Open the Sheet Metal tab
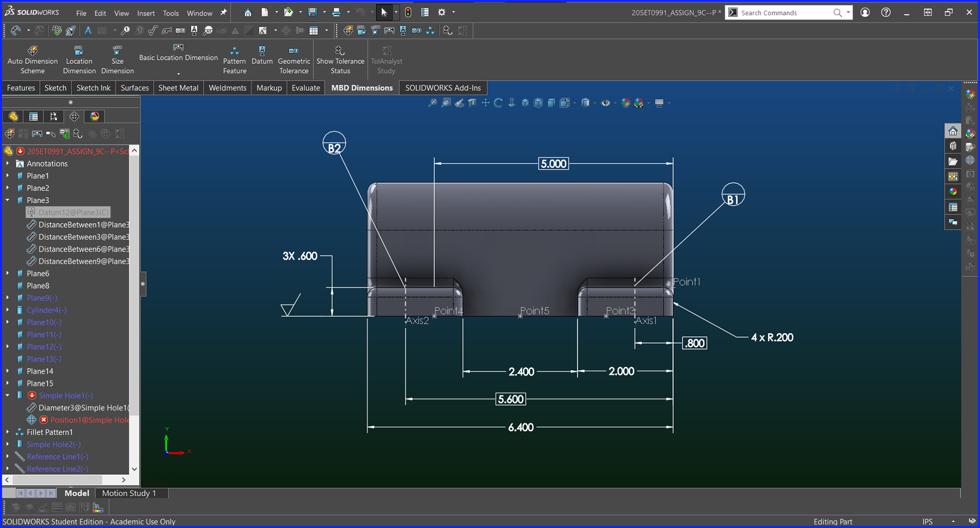This screenshot has width=980, height=528. [x=178, y=88]
